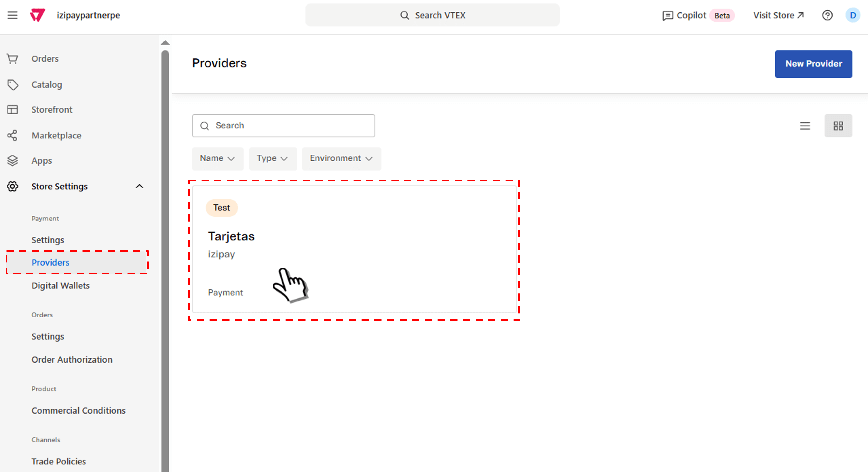The image size is (868, 472).
Task: Open the Name filter dropdown
Action: tap(217, 158)
